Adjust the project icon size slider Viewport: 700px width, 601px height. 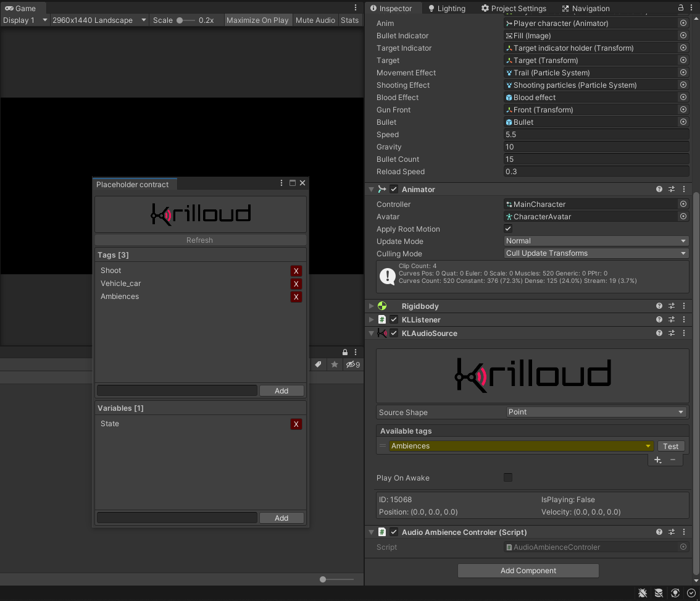336,579
